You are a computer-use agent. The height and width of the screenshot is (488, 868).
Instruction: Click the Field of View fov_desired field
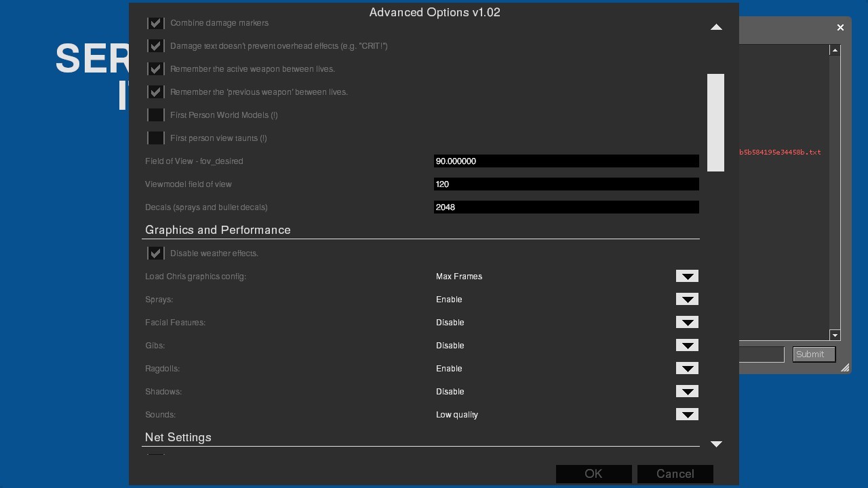pos(566,161)
